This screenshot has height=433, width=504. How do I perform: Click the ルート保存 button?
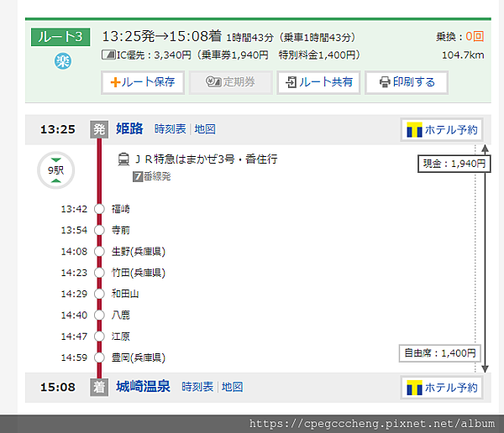point(143,82)
